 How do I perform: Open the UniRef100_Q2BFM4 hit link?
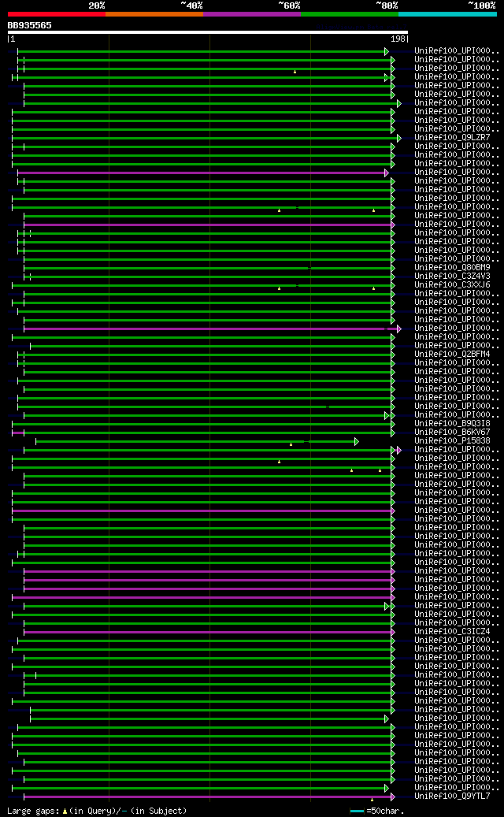tap(452, 354)
